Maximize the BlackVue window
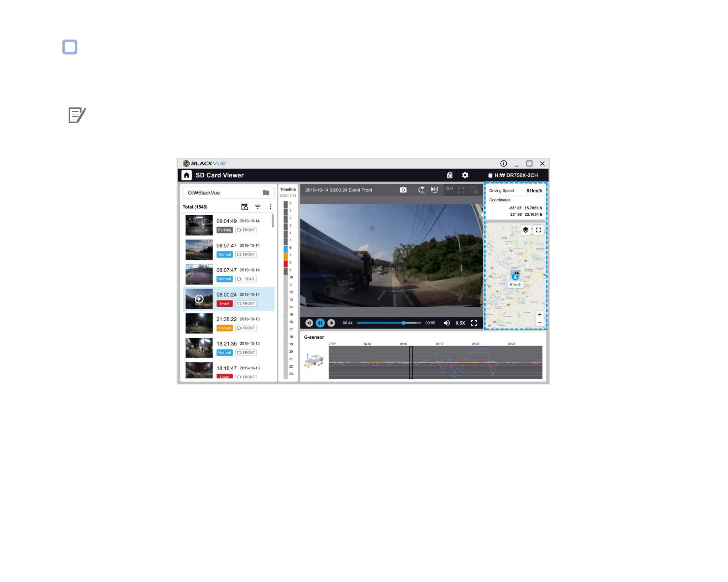 [x=529, y=164]
